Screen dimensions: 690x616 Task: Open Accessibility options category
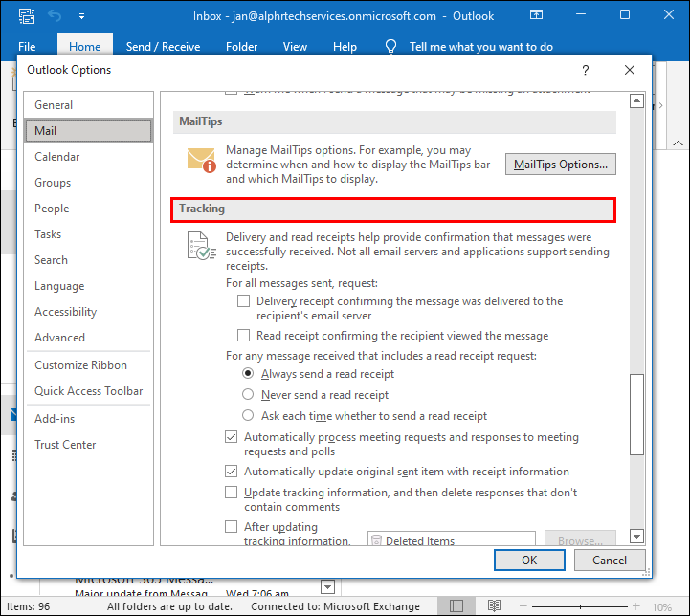[x=88, y=312]
